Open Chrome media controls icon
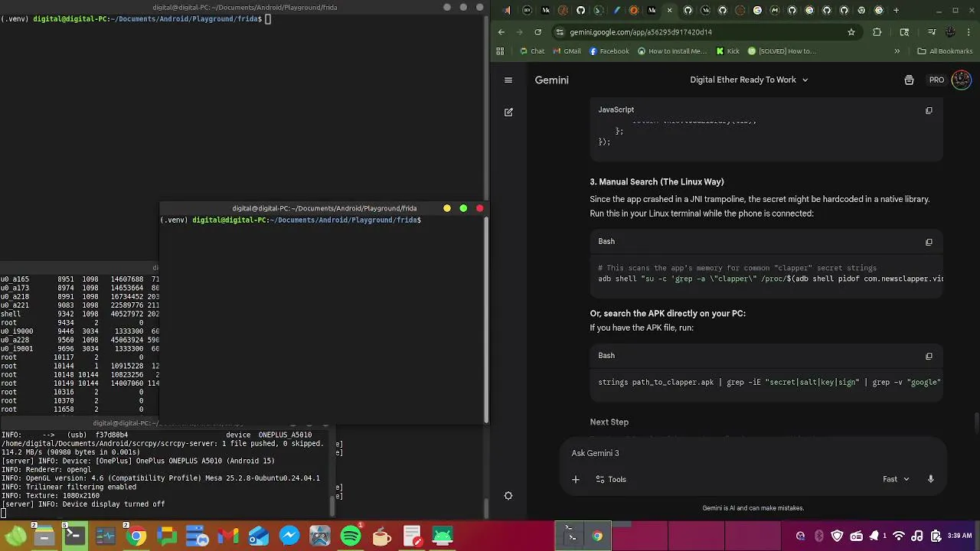 [932, 32]
